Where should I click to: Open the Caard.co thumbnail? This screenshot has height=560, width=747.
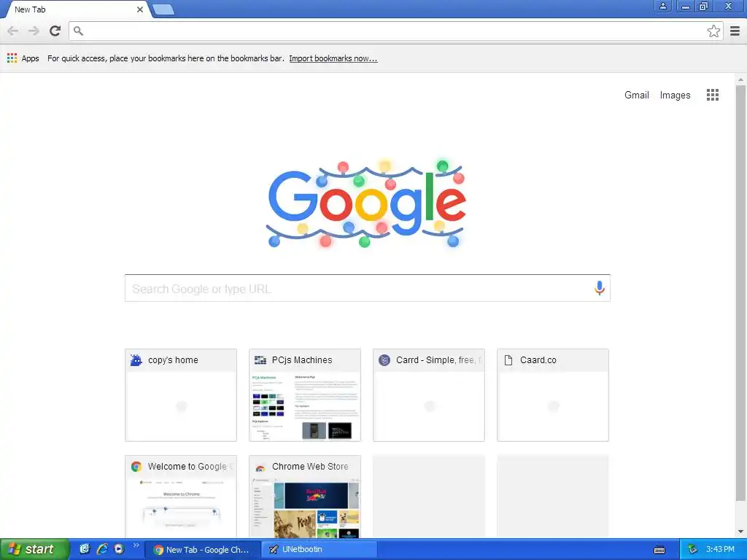click(x=553, y=394)
